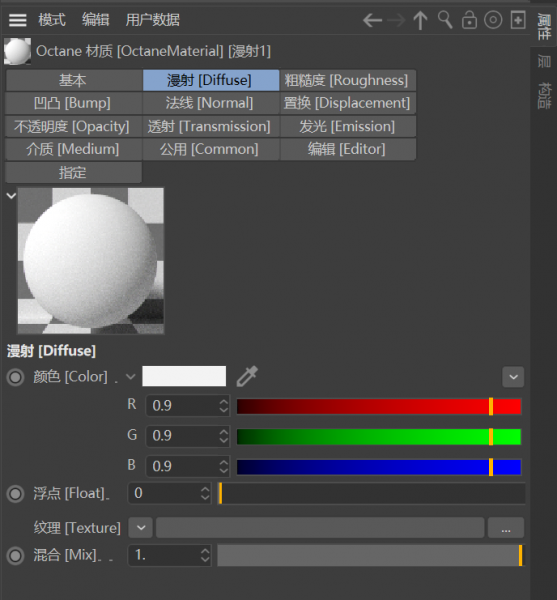
Task: Expand the 颜色 [Color] channel chevron
Action: tap(131, 377)
